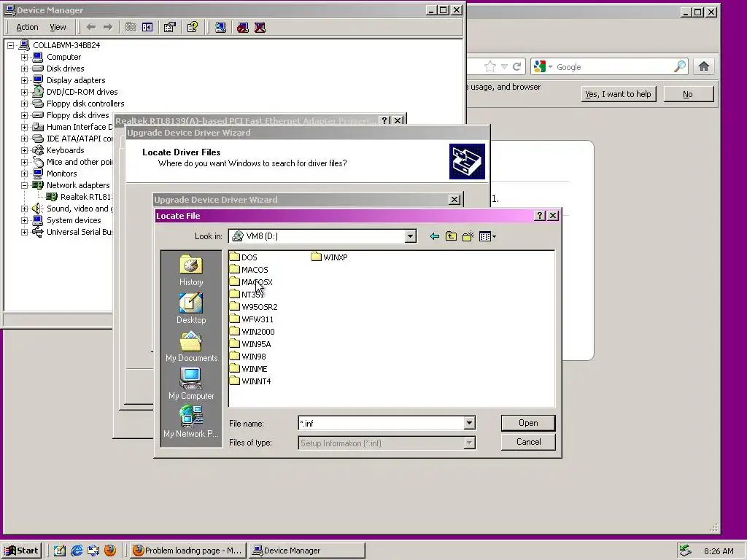
Task: Click Scan for hardware changes icon
Action: click(x=220, y=27)
